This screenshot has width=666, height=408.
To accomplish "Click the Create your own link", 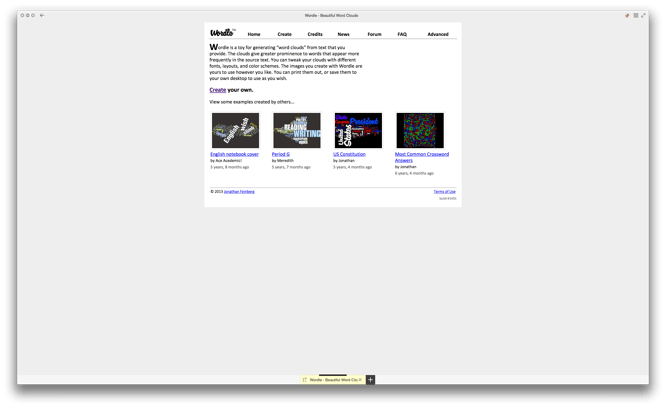I will point(217,90).
